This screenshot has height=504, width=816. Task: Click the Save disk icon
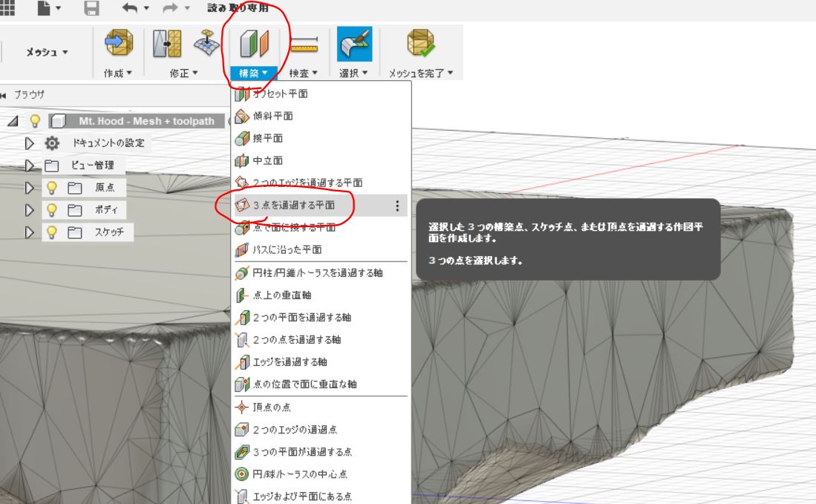(91, 8)
